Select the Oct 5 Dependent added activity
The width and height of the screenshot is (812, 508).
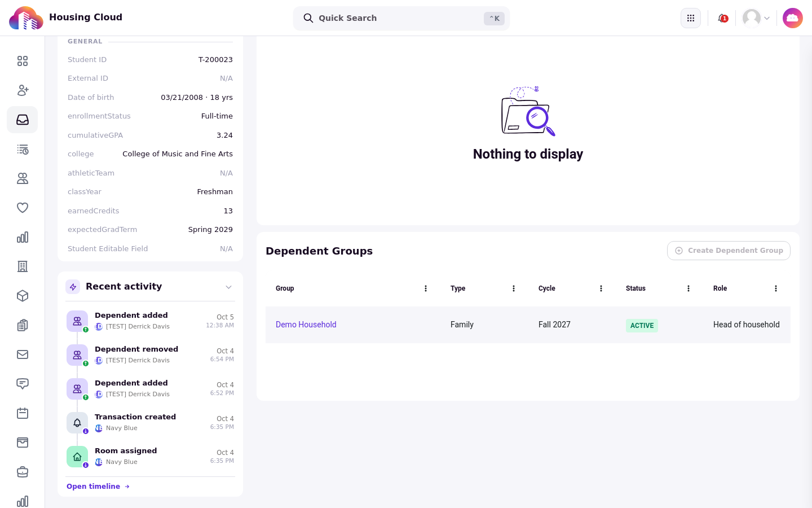pyautogui.click(x=150, y=321)
